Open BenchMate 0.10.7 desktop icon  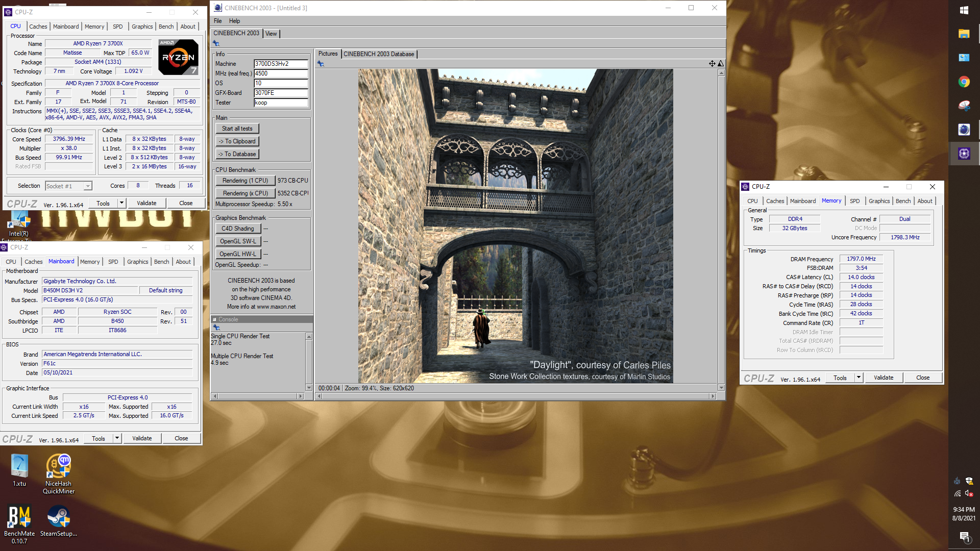(x=19, y=524)
